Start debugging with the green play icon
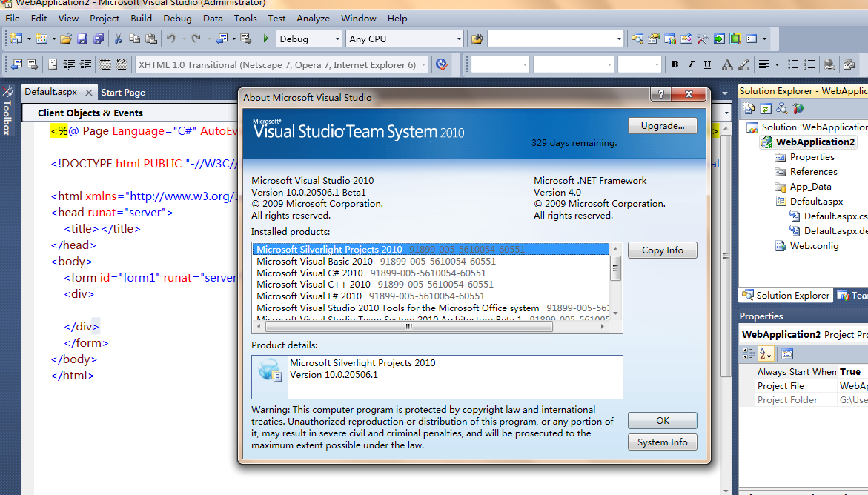Viewport: 868px width, 495px height. tap(265, 39)
